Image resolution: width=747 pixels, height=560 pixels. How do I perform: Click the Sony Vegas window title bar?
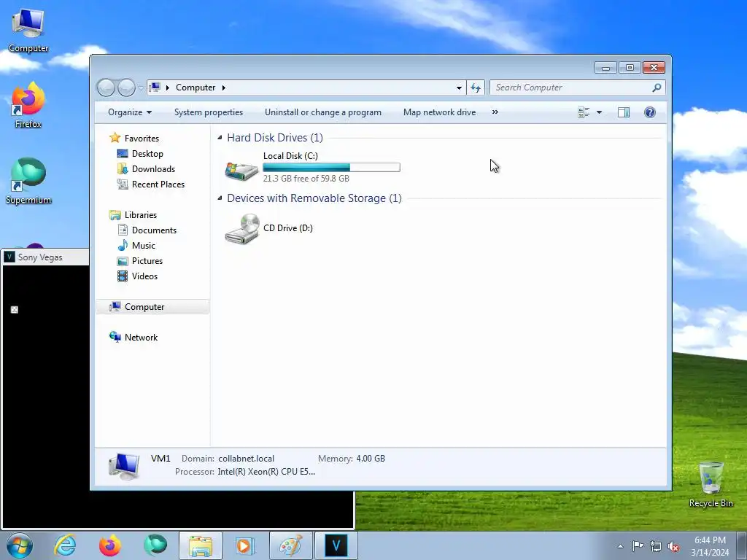45,257
